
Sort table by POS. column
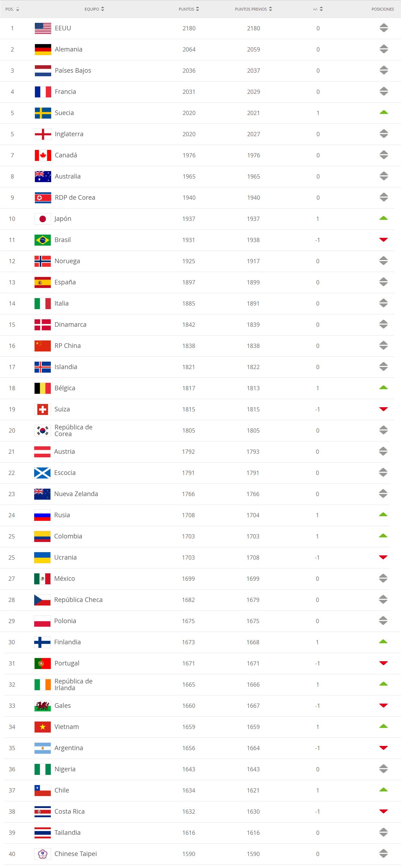pyautogui.click(x=12, y=9)
